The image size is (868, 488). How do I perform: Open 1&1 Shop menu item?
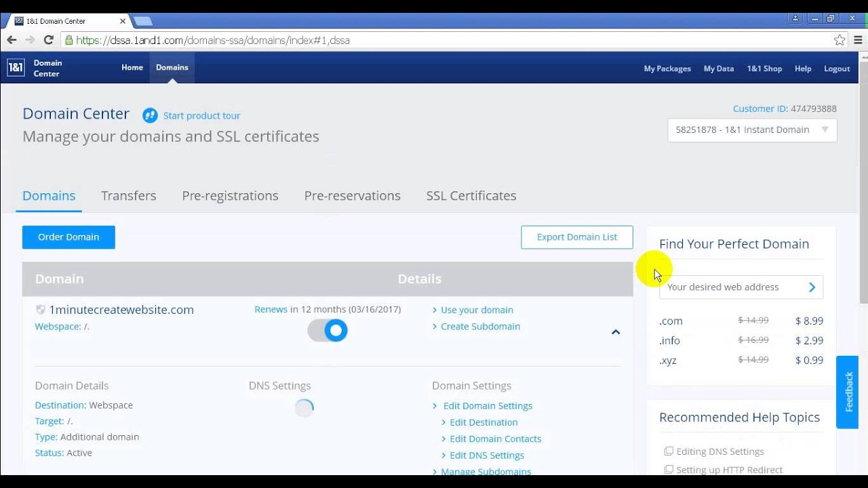[764, 68]
